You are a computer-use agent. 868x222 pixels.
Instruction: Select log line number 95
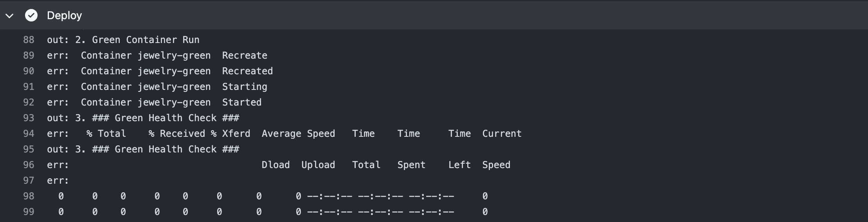(x=29, y=149)
